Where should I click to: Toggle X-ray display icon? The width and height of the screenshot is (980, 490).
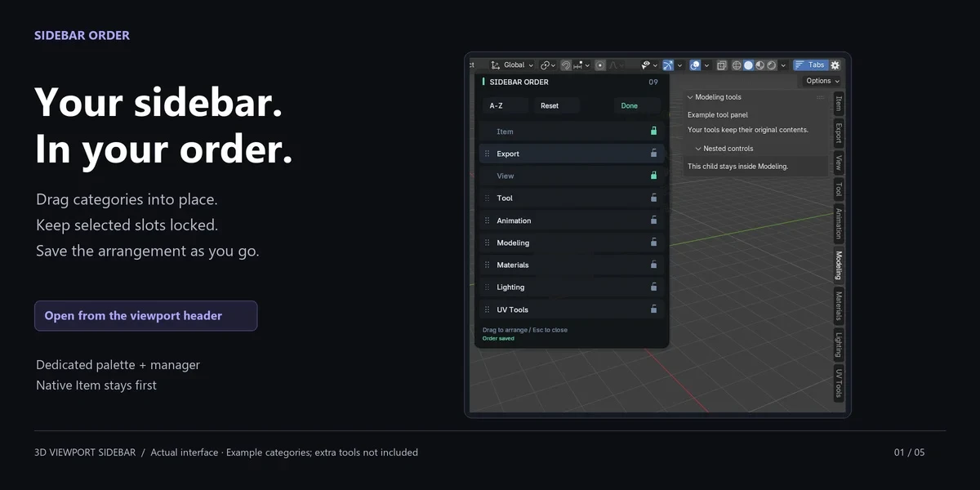721,65
